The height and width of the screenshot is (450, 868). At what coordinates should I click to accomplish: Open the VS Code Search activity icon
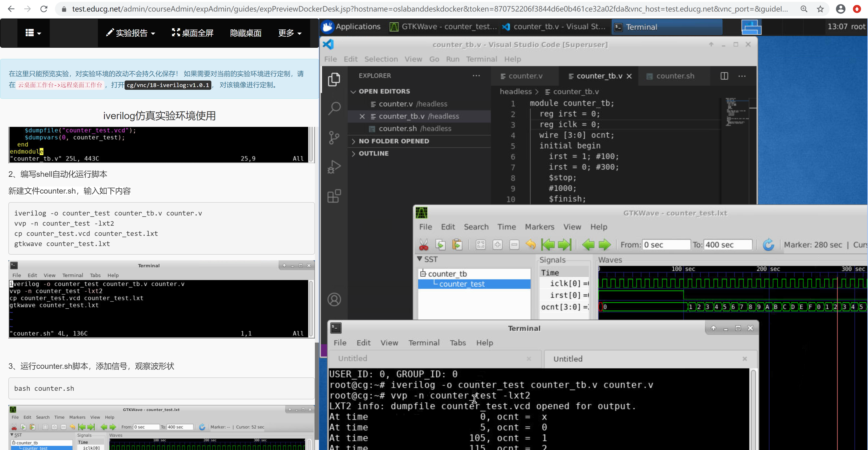coord(334,108)
